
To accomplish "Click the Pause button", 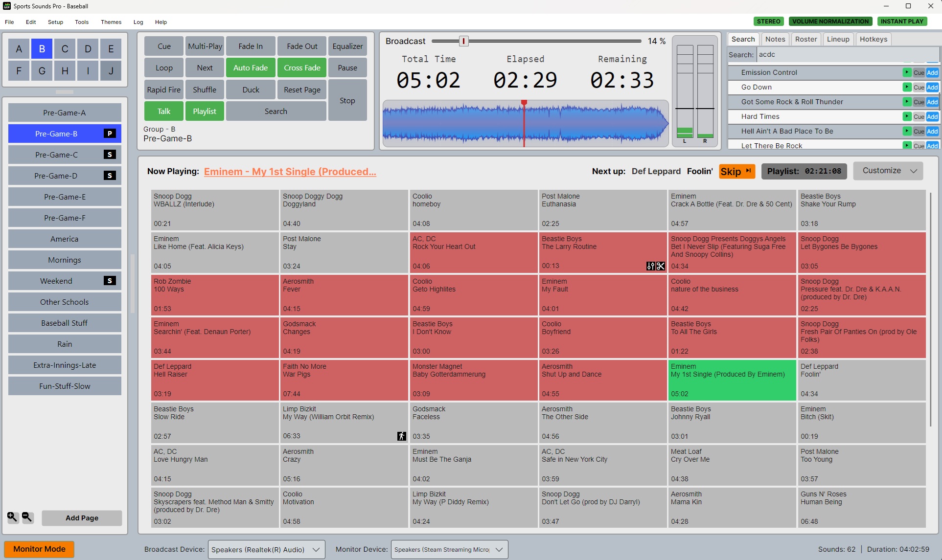I will pos(347,68).
